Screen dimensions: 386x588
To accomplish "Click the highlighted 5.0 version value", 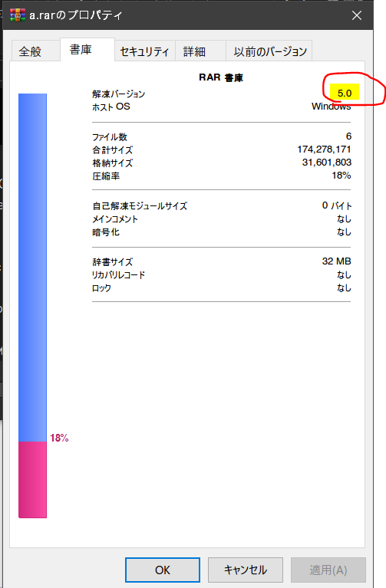I will pyautogui.click(x=345, y=92).
